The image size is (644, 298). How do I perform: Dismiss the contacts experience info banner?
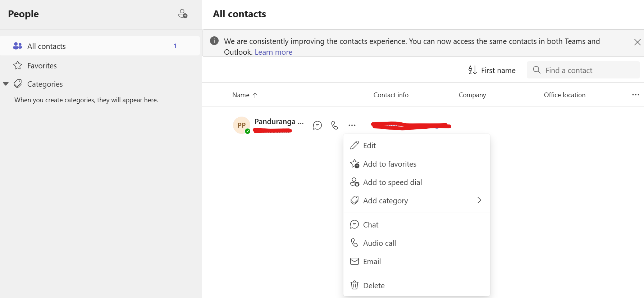[637, 42]
